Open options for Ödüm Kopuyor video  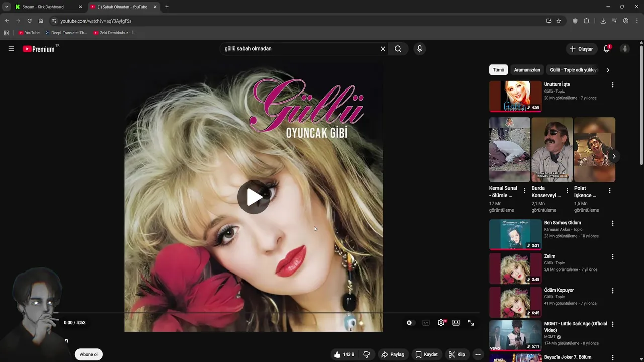pos(612,291)
